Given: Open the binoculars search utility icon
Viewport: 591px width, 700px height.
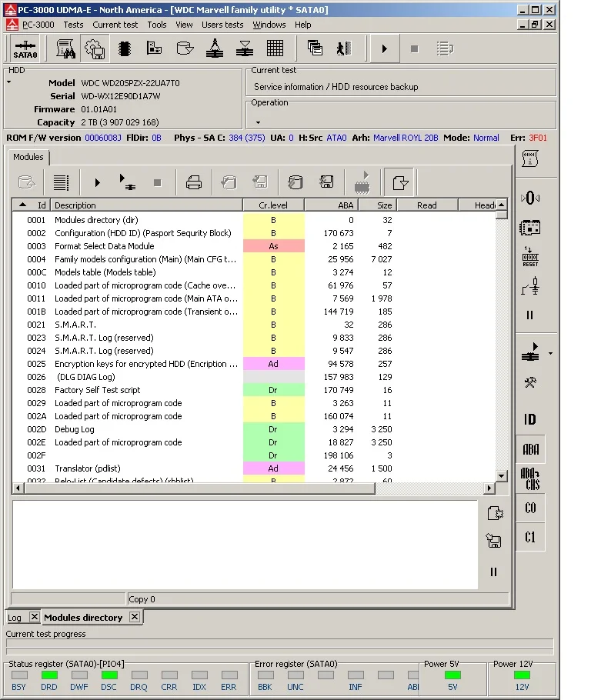Looking at the screenshot, I should pos(65,48).
